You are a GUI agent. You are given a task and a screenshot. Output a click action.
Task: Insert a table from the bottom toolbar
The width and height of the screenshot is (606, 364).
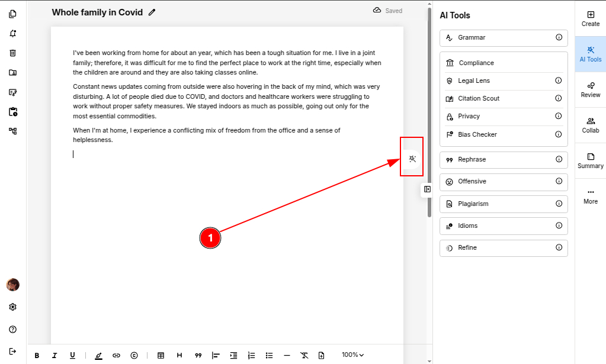point(161,355)
